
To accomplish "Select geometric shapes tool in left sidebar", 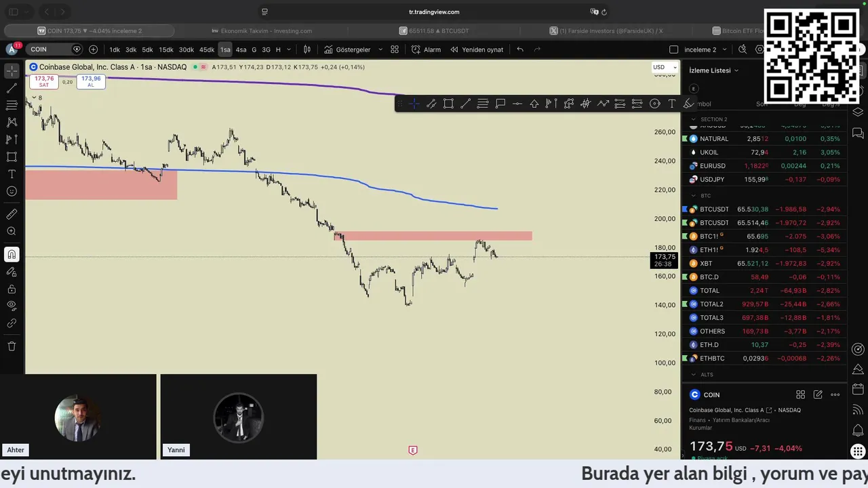I will pos(12,157).
